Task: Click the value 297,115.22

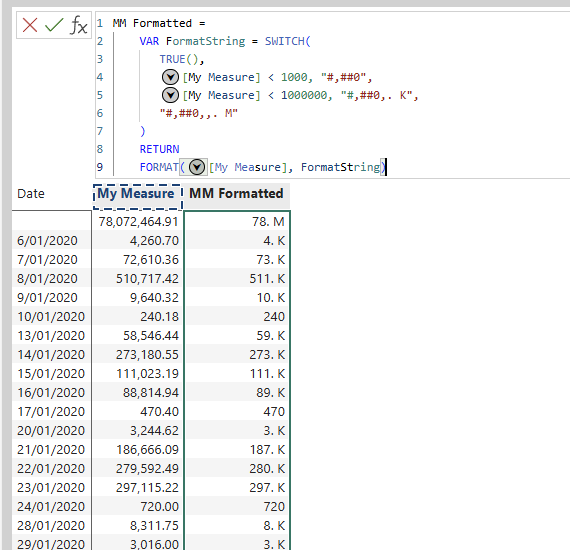Action: pos(147,487)
